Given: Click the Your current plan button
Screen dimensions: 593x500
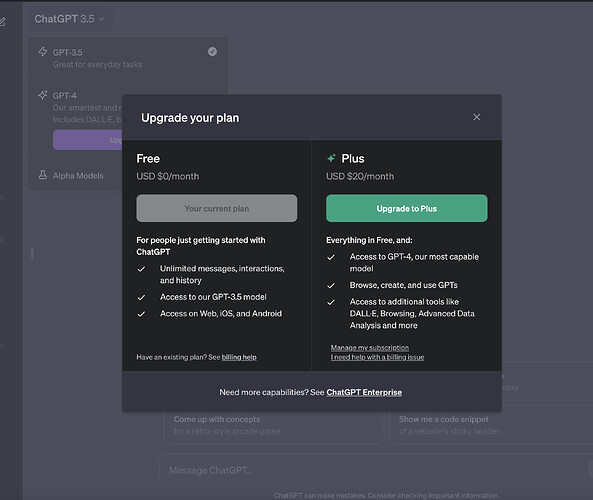Looking at the screenshot, I should coord(217,208).
